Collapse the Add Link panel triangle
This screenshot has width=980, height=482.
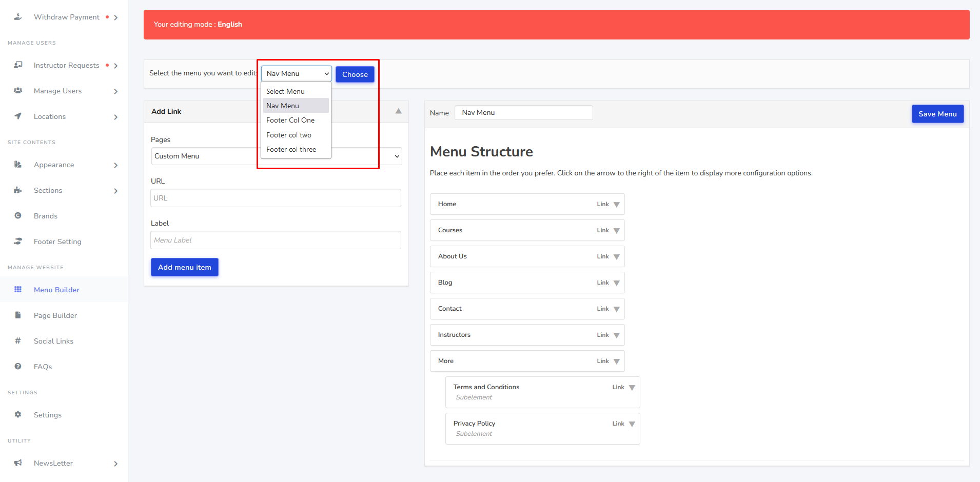399,111
